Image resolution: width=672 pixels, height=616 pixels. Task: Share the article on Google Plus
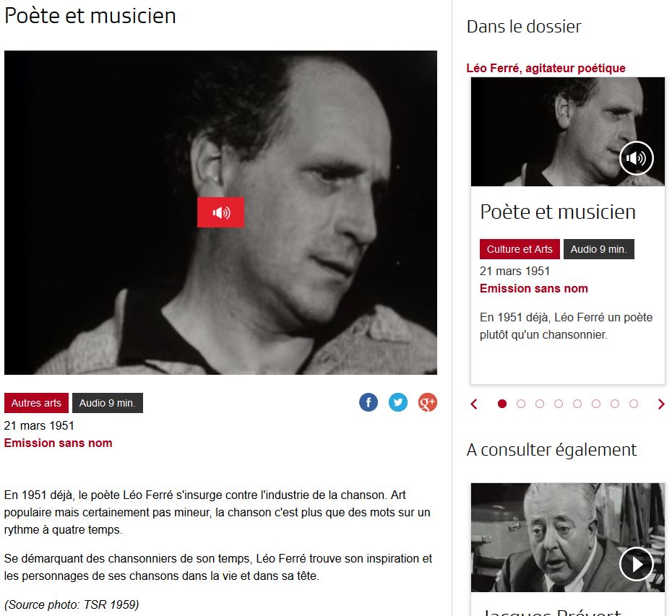(427, 402)
